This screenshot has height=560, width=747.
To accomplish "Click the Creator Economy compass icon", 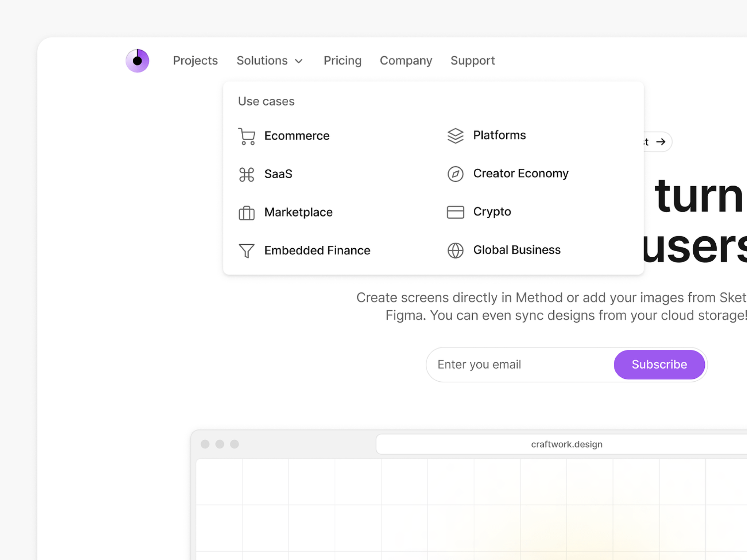I will click(455, 174).
